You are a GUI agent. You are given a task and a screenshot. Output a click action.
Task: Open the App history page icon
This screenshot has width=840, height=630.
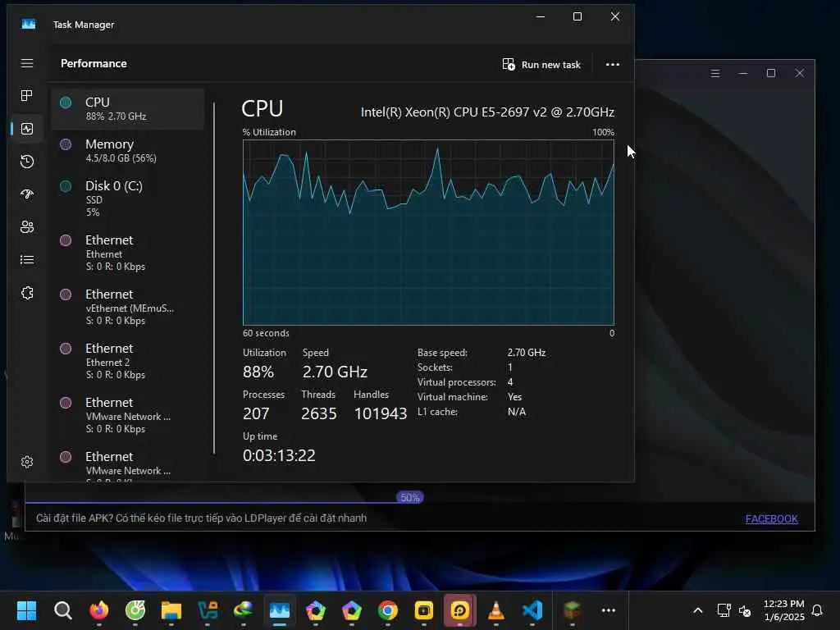(27, 162)
